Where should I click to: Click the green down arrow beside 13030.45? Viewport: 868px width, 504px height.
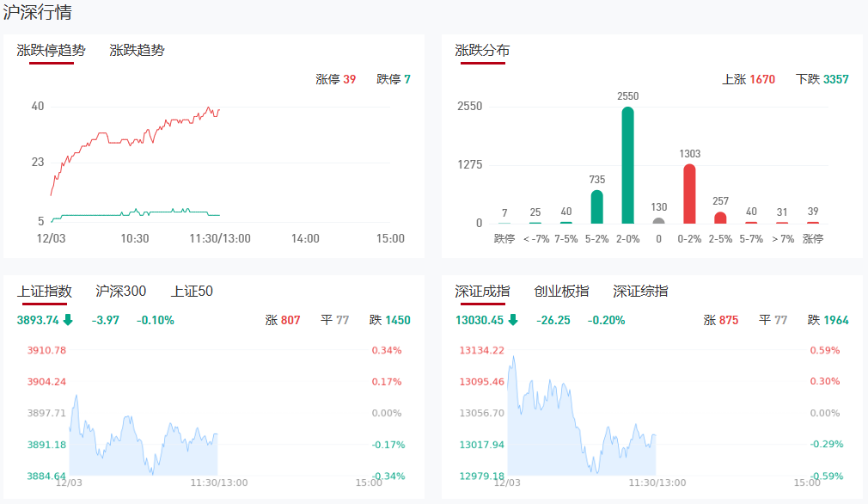coord(513,321)
